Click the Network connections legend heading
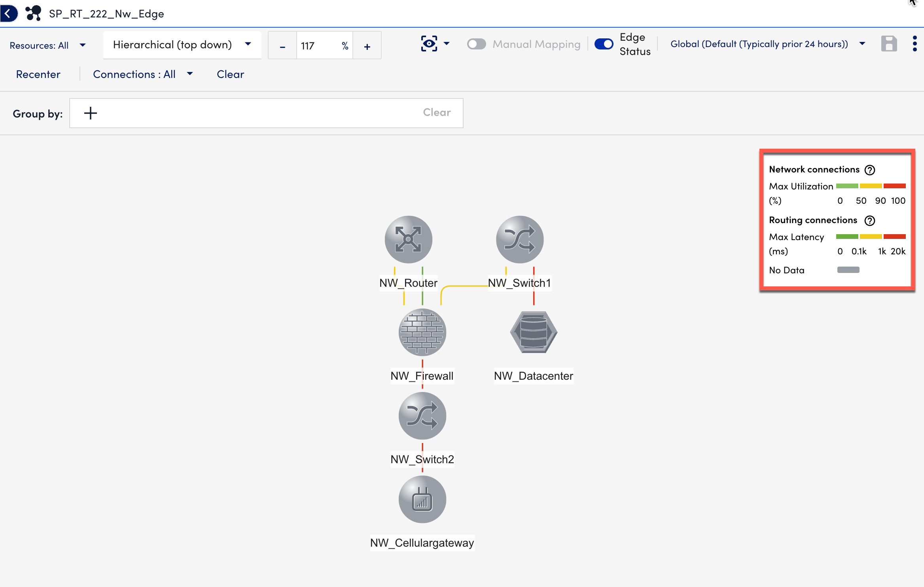This screenshot has width=924, height=587. (814, 170)
